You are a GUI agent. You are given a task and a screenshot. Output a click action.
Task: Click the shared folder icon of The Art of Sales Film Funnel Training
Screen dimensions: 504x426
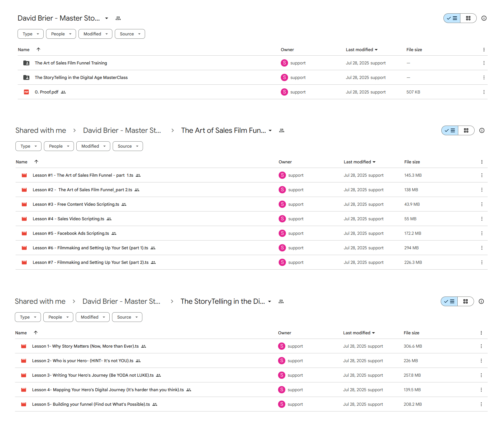coord(26,63)
